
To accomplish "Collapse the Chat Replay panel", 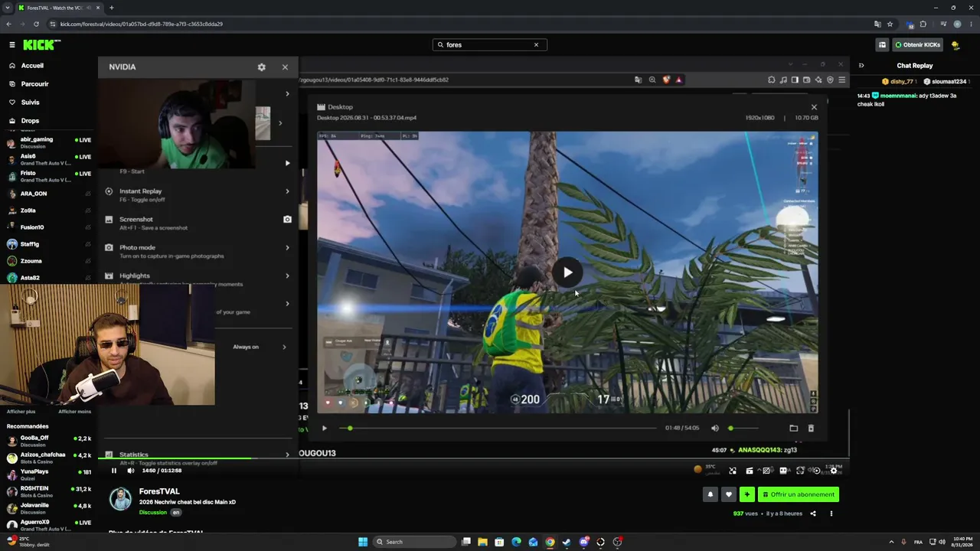I will point(861,66).
